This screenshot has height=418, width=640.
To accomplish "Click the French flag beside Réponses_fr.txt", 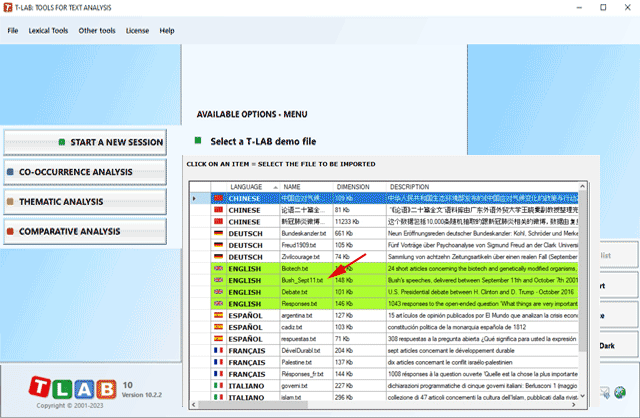I will 218,374.
